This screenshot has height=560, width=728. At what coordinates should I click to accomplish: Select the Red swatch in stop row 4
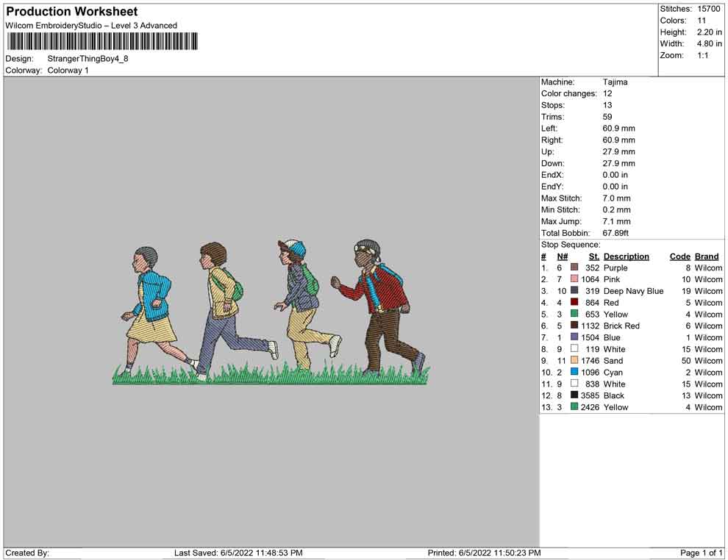[574, 303]
